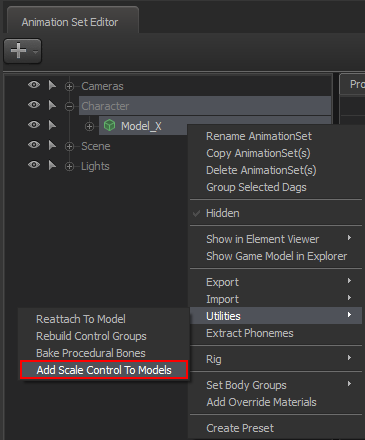Collapse the Character tree node

point(69,107)
